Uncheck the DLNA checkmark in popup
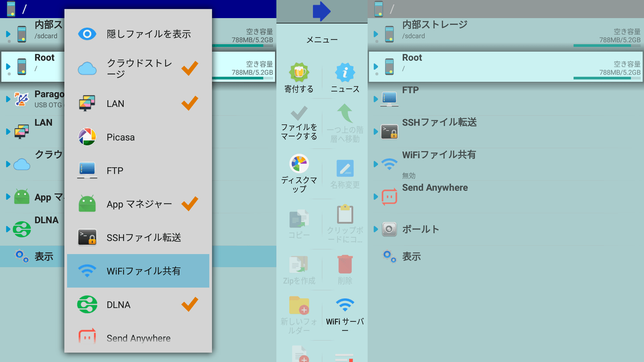This screenshot has width=644, height=362. pos(190,304)
